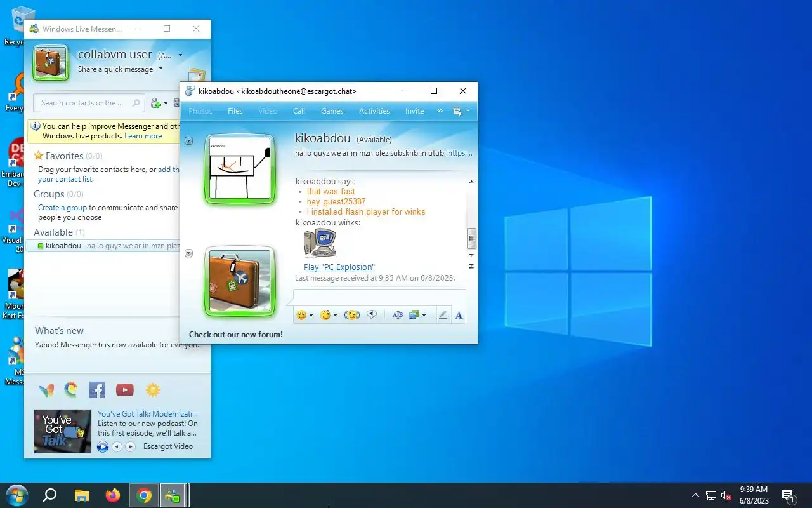The width and height of the screenshot is (812, 508).
Task: Click the voice clip icon in chat
Action: click(x=372, y=315)
